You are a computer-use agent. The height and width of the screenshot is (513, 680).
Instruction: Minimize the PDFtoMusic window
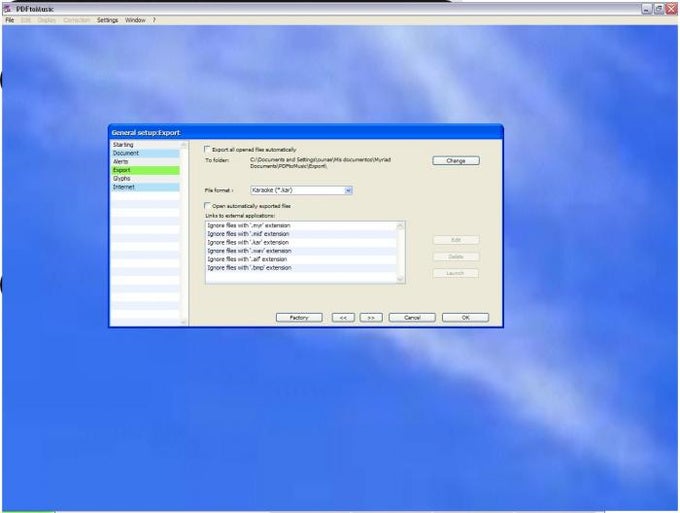click(647, 9)
